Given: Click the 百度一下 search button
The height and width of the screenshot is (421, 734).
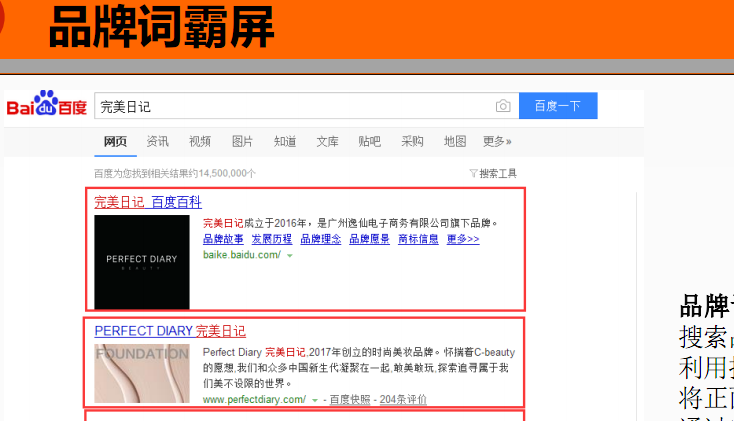Looking at the screenshot, I should click(x=558, y=106).
